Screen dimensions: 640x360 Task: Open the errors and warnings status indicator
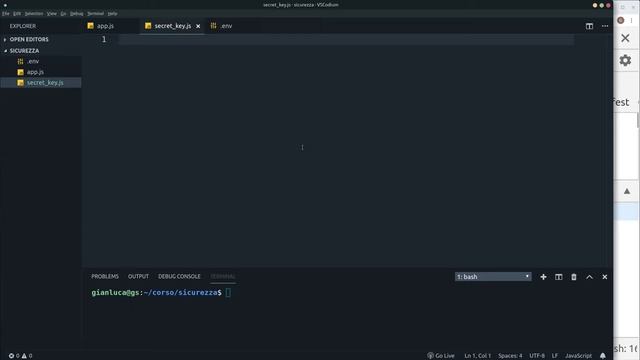(x=20, y=356)
